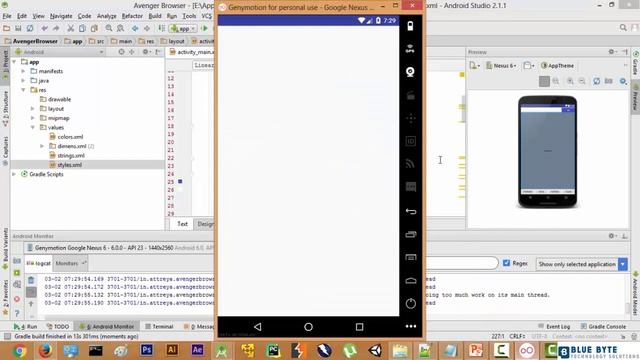This screenshot has width=640, height=360.
Task: Open the Android project view dropdown
Action: click(59, 52)
